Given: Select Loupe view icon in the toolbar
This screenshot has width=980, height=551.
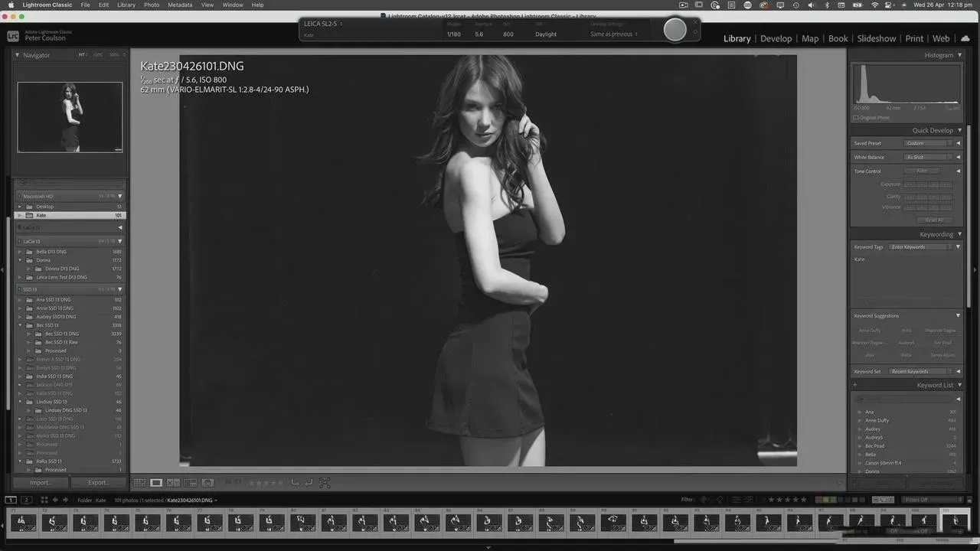Looking at the screenshot, I should pyautogui.click(x=156, y=483).
